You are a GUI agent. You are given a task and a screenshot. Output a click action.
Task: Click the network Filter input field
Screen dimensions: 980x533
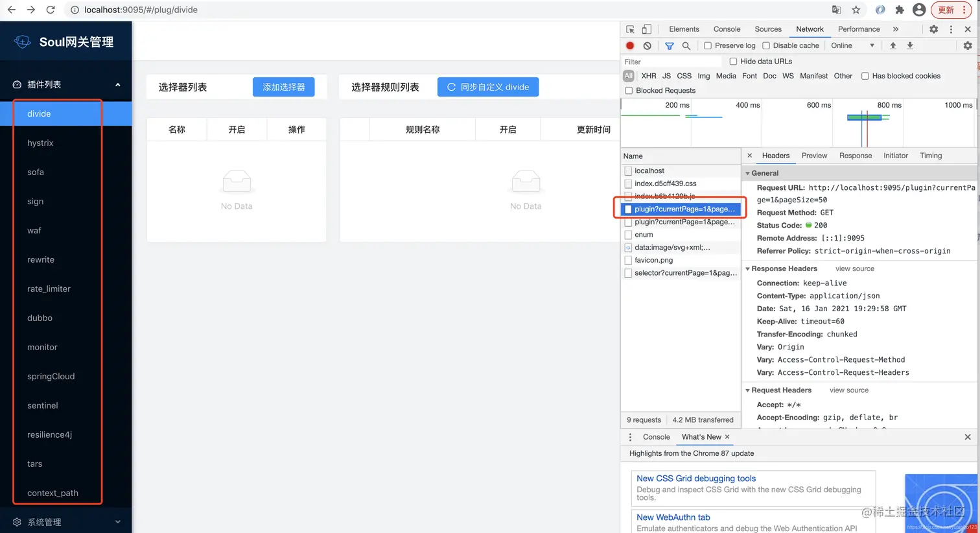click(672, 62)
